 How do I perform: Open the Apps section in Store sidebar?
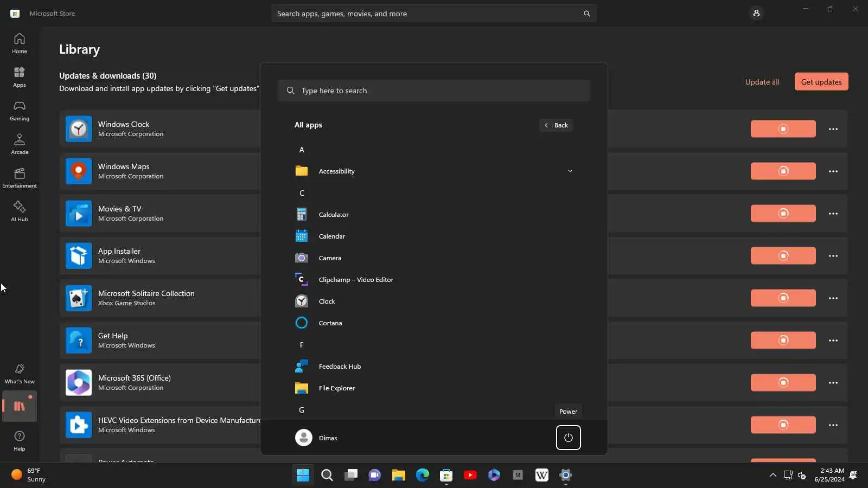[20, 77]
